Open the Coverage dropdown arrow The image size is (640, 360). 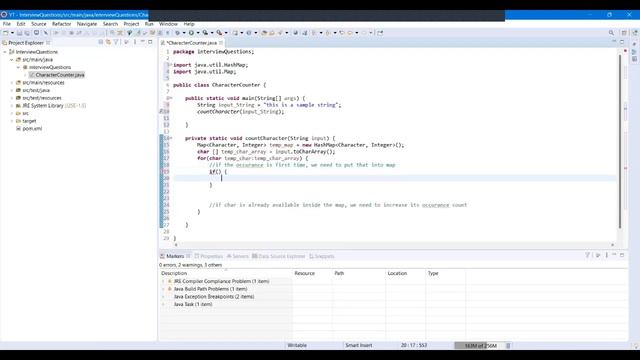211,33
